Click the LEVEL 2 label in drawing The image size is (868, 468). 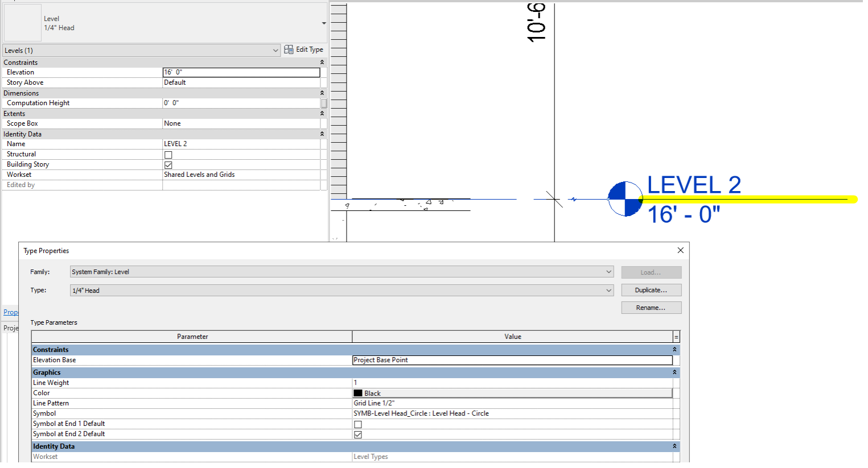click(x=694, y=185)
